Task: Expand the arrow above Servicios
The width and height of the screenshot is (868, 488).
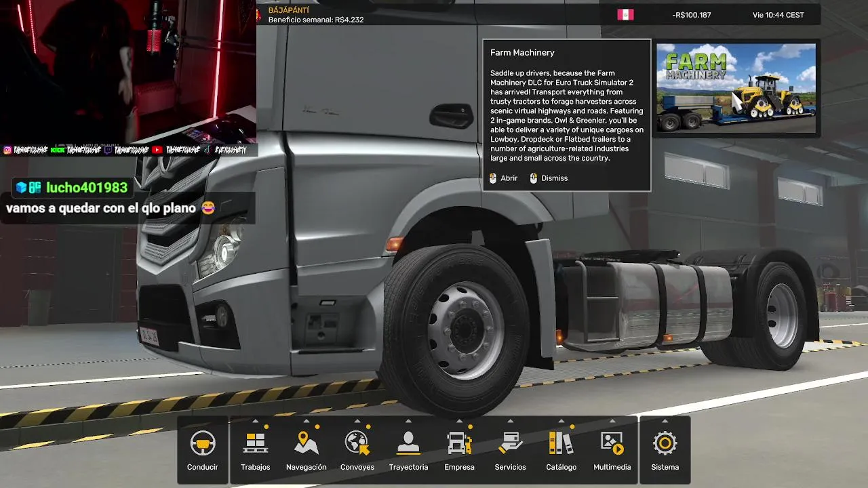Action: coord(510,421)
